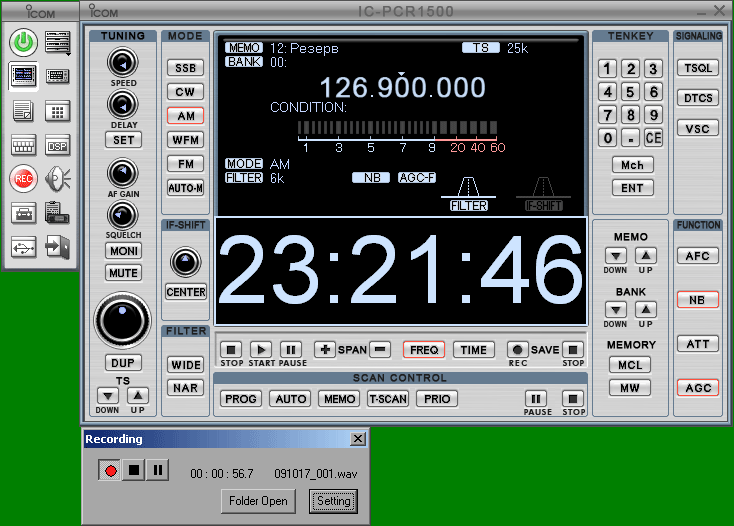Viewport: 734px width, 526px height.
Task: Start AUTO memory write scan
Action: click(x=290, y=399)
